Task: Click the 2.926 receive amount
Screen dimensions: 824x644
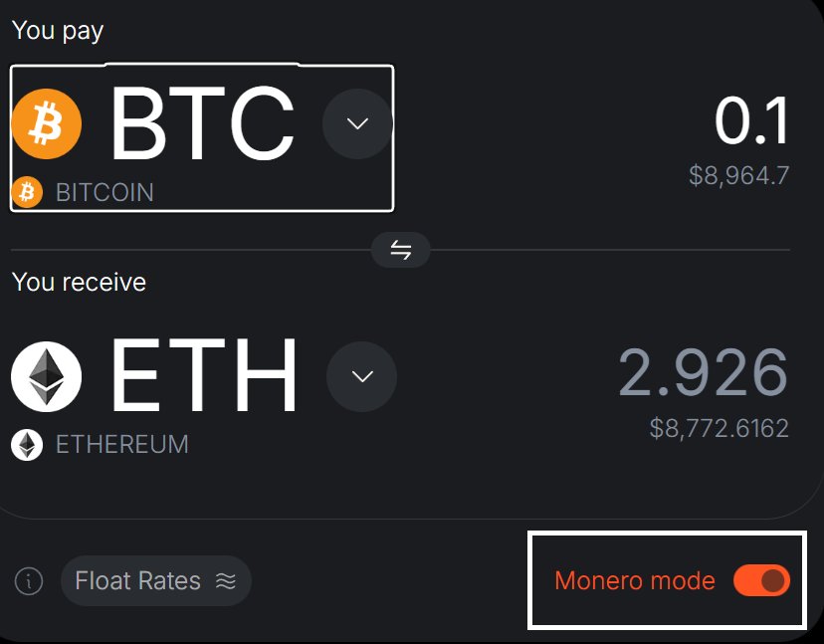Action: click(703, 374)
